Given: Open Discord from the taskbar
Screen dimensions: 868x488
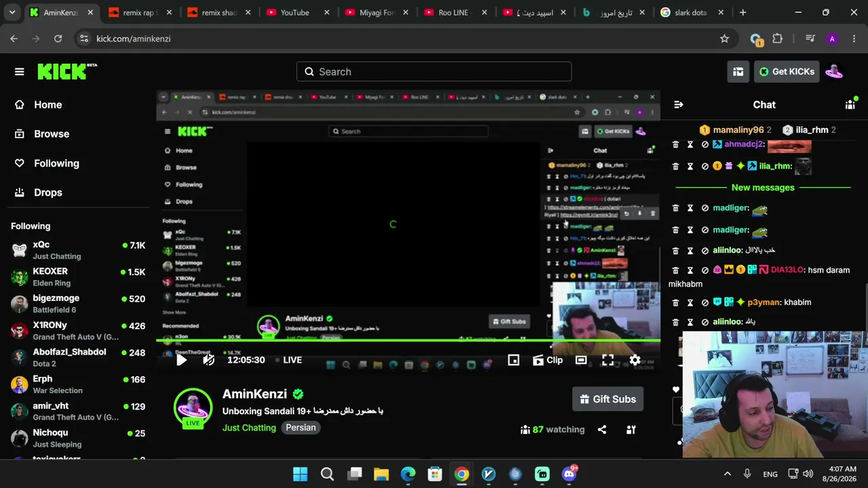Looking at the screenshot, I should point(569,474).
